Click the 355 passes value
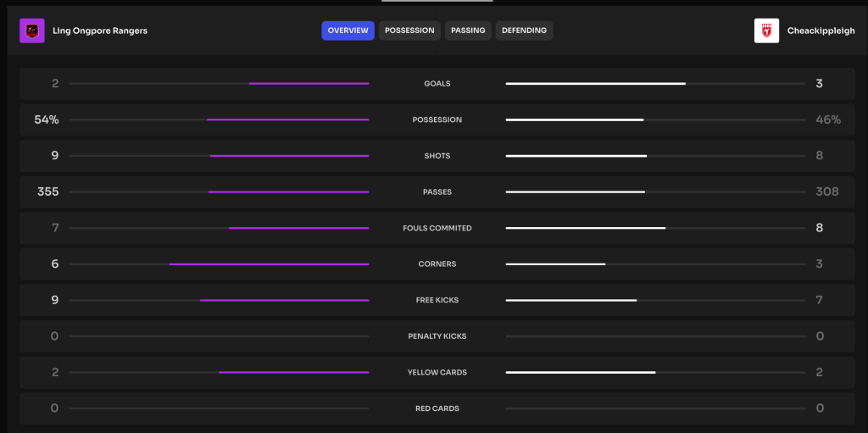Image resolution: width=868 pixels, height=433 pixels. (48, 192)
